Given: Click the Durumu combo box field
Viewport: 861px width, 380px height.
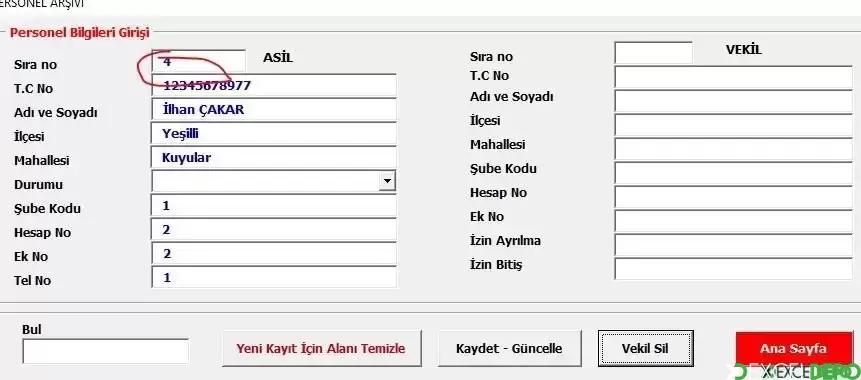Looking at the screenshot, I should pos(273,181).
